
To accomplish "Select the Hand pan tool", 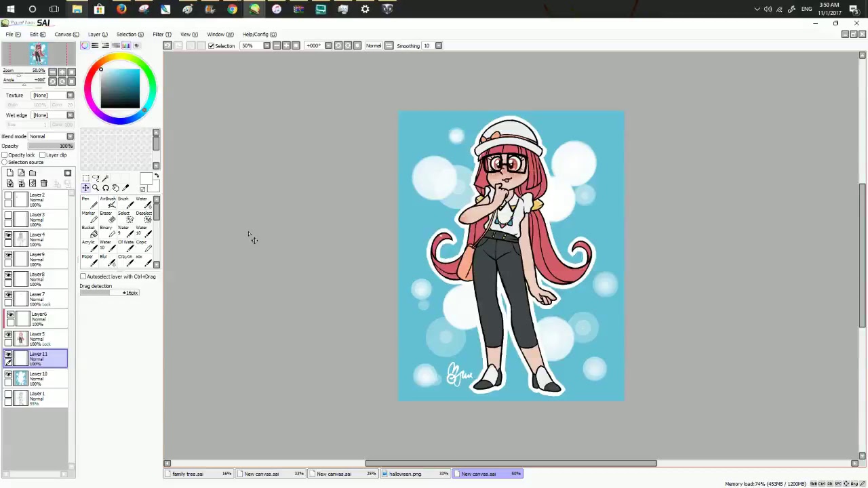I will (115, 188).
